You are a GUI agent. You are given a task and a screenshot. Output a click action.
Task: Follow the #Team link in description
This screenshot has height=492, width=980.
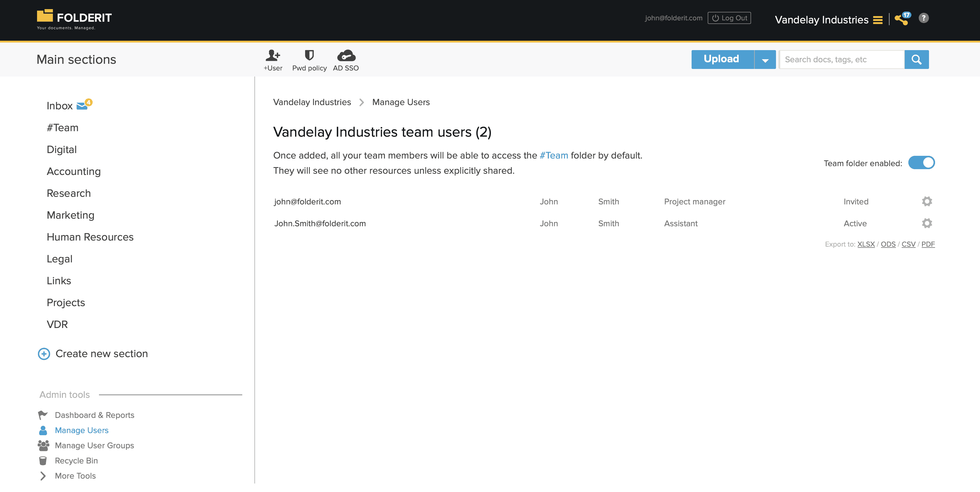click(x=553, y=155)
